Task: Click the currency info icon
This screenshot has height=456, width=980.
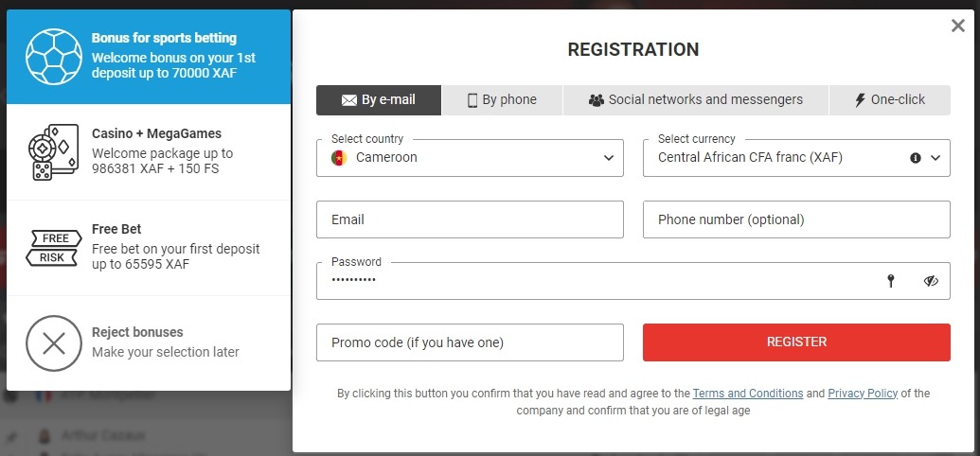Action: [916, 158]
